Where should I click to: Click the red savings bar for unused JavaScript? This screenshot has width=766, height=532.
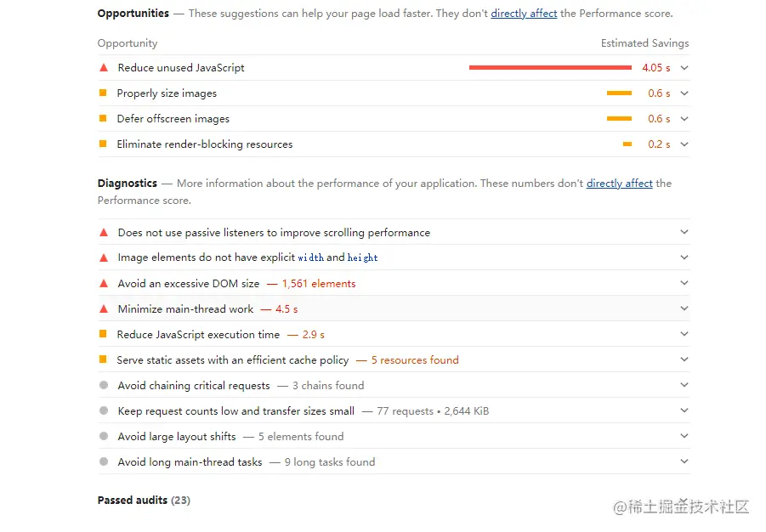(550, 67)
